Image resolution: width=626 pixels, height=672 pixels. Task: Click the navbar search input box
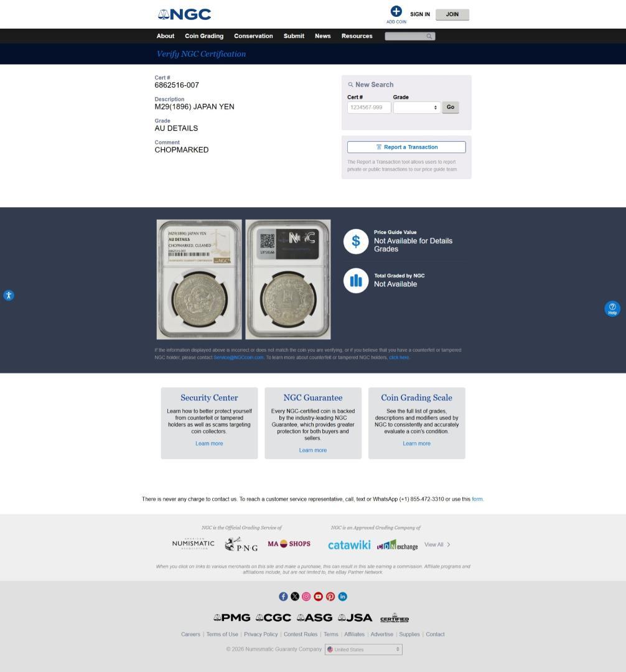click(x=409, y=37)
